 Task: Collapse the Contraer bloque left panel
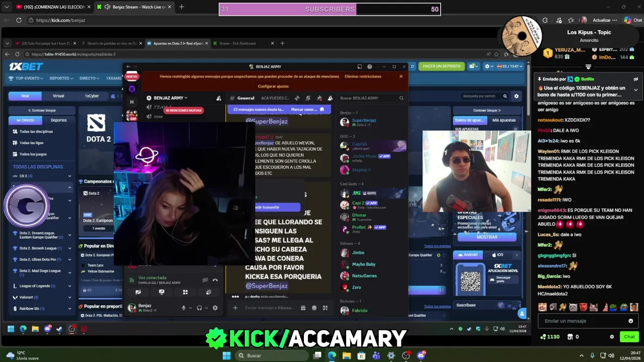pos(42,110)
